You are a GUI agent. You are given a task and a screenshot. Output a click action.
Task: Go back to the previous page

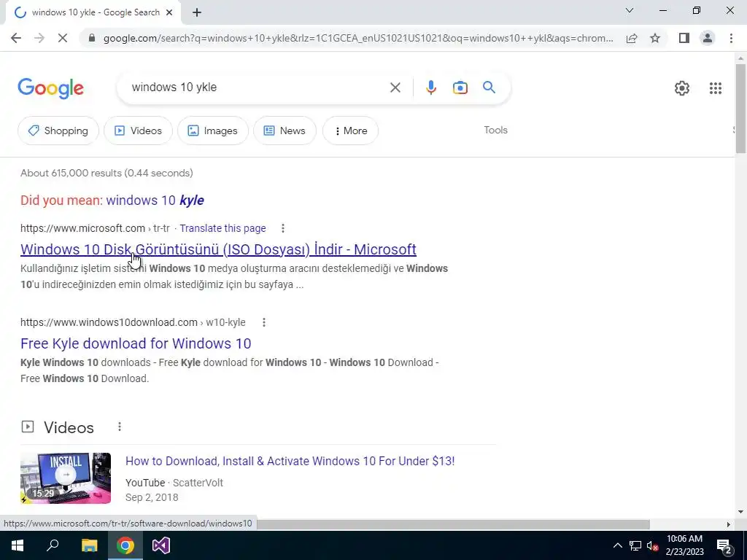point(16,38)
